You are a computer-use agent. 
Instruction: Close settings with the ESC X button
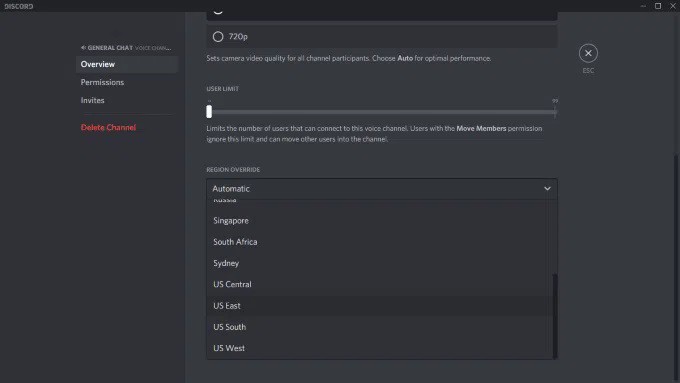[588, 53]
